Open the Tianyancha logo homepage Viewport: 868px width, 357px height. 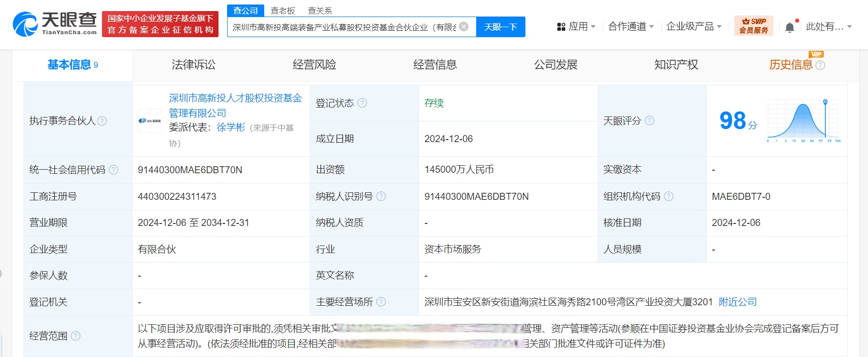click(x=55, y=24)
